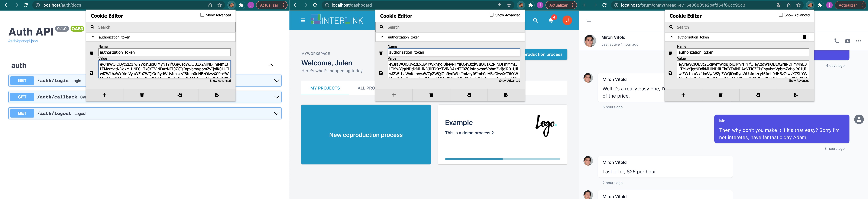Click the Example project progress bar
This screenshot has height=199, width=868.
pos(502,159)
